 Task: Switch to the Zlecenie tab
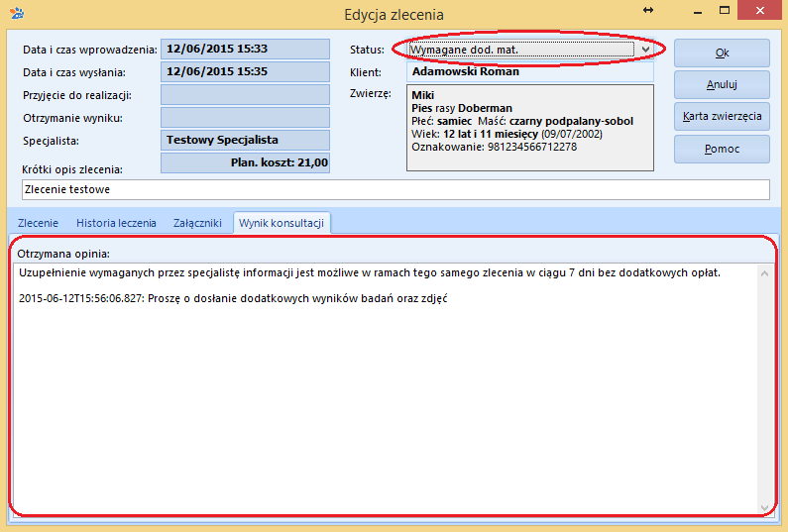tap(39, 223)
